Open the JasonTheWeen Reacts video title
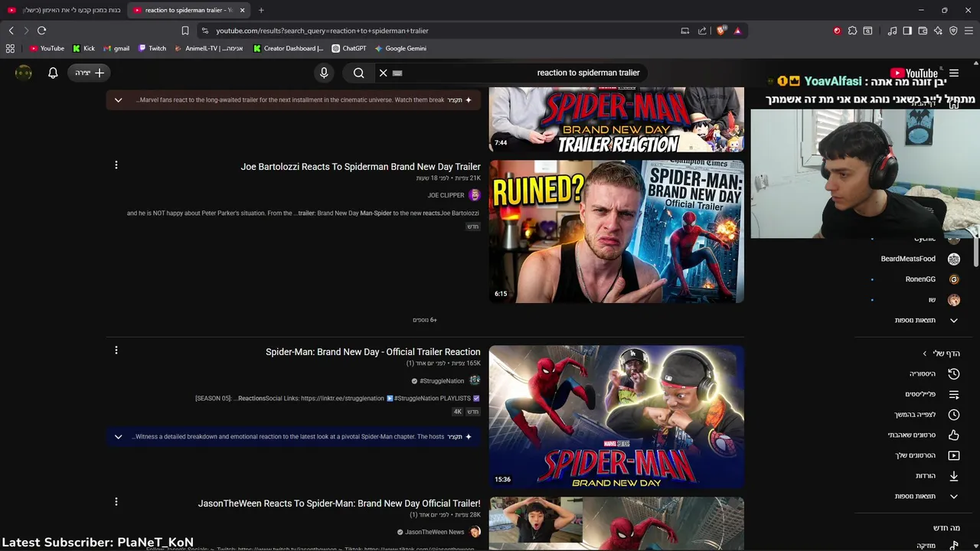980x551 pixels. 339,504
